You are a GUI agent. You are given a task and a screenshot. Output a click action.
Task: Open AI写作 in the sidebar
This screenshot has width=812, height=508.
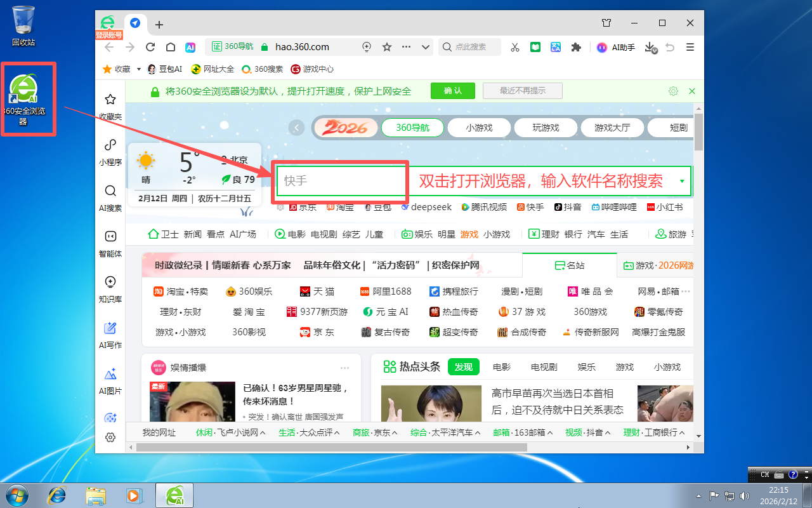(x=110, y=335)
